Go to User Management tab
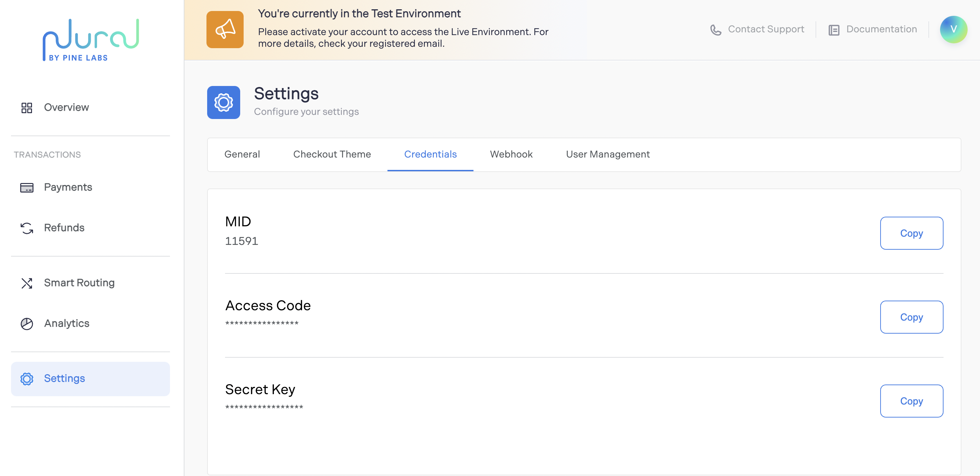Image resolution: width=980 pixels, height=476 pixels. click(x=608, y=154)
